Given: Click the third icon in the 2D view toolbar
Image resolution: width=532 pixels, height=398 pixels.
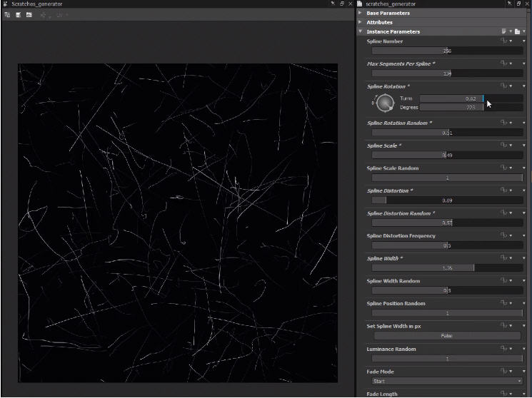Looking at the screenshot, I should click(x=29, y=14).
